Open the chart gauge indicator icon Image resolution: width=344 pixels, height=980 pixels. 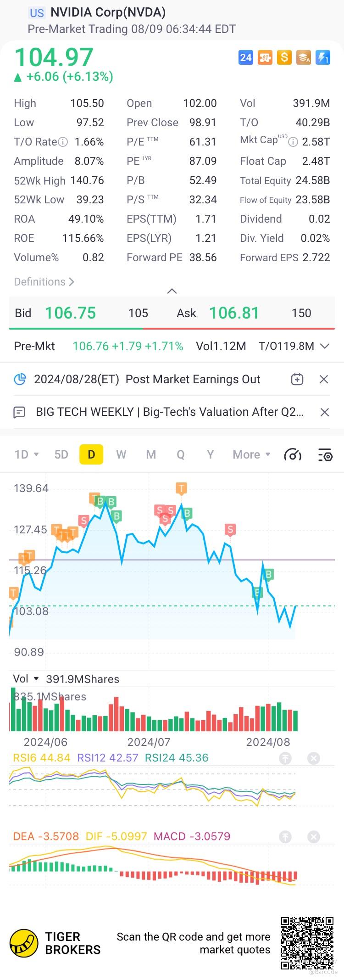293,454
